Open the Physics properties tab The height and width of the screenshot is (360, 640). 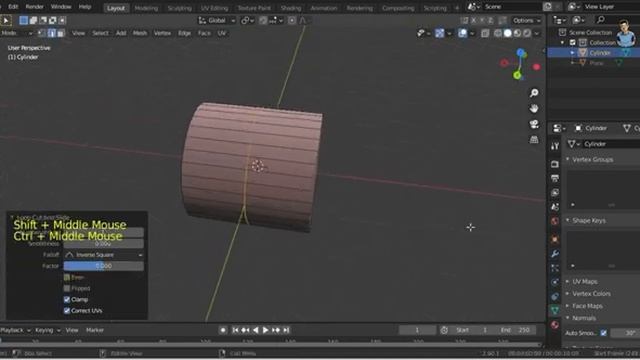click(555, 282)
